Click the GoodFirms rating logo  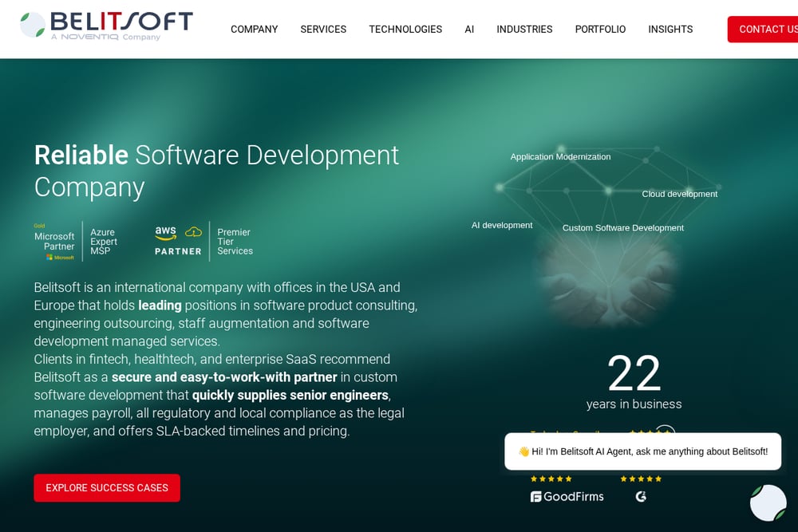pos(567,496)
